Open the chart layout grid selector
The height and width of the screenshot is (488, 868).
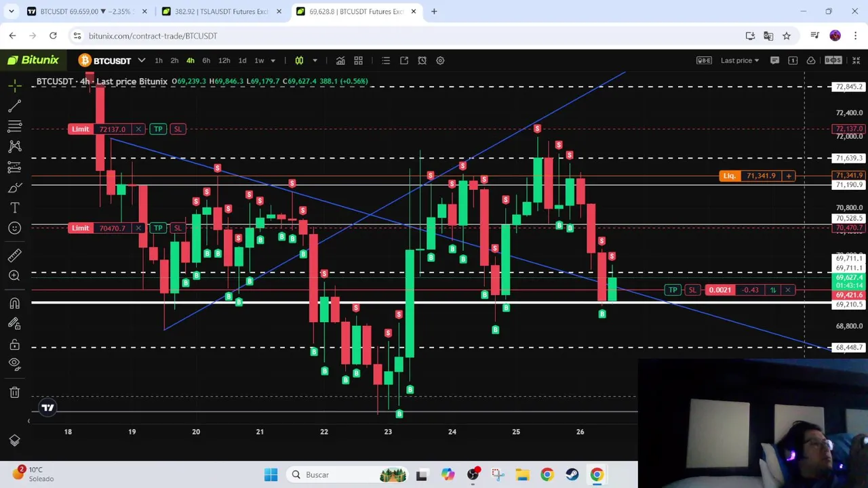pos(358,60)
